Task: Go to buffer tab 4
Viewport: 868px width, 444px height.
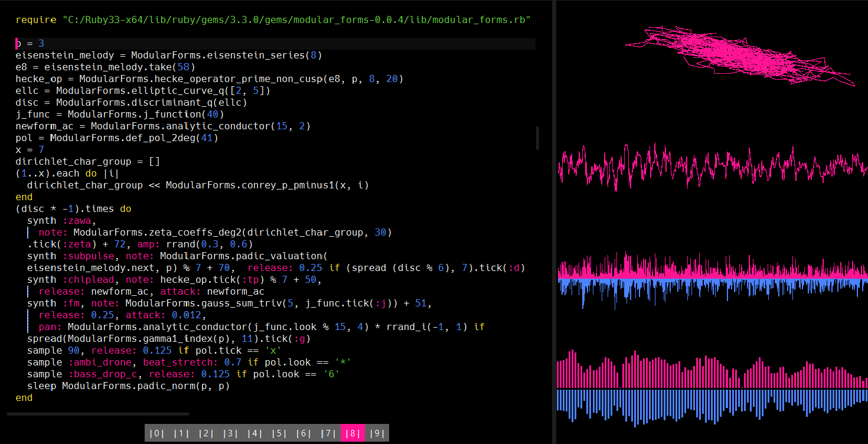Action: click(x=255, y=433)
